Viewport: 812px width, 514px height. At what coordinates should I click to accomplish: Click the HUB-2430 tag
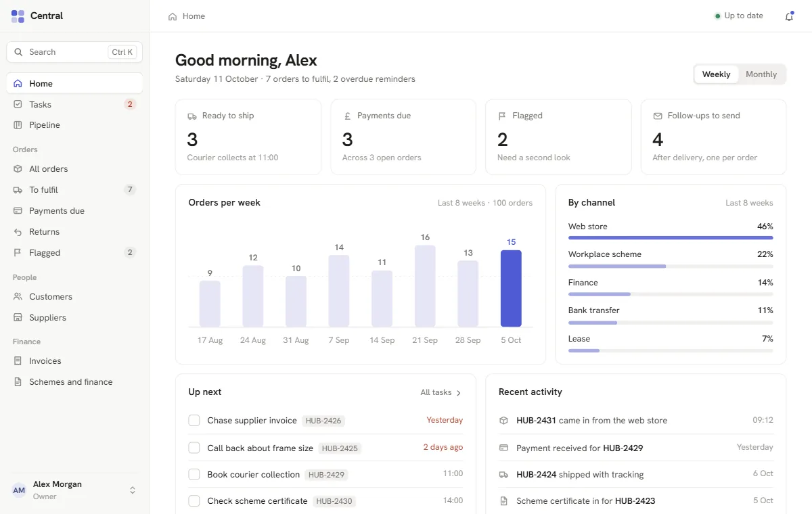point(334,501)
